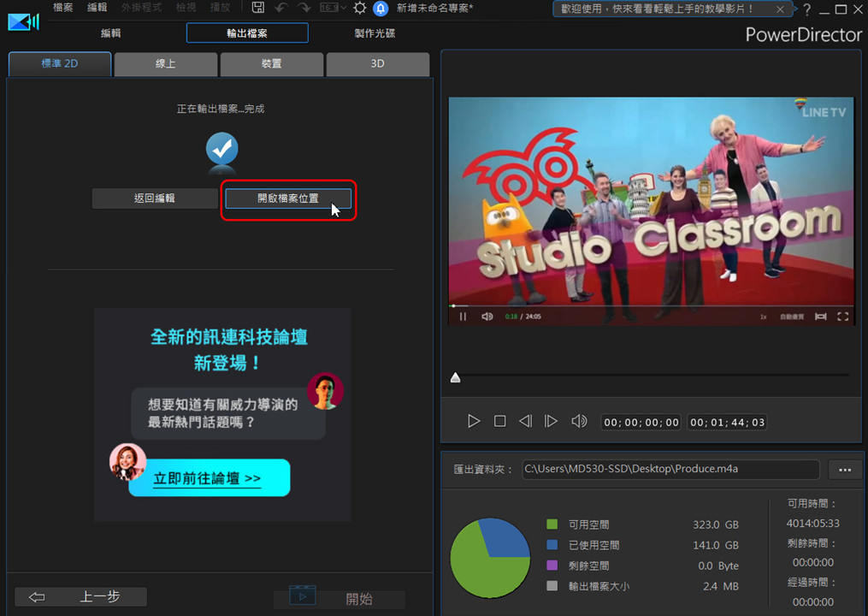
Task: Click the volume speaker icon beside the timecode
Action: [579, 421]
